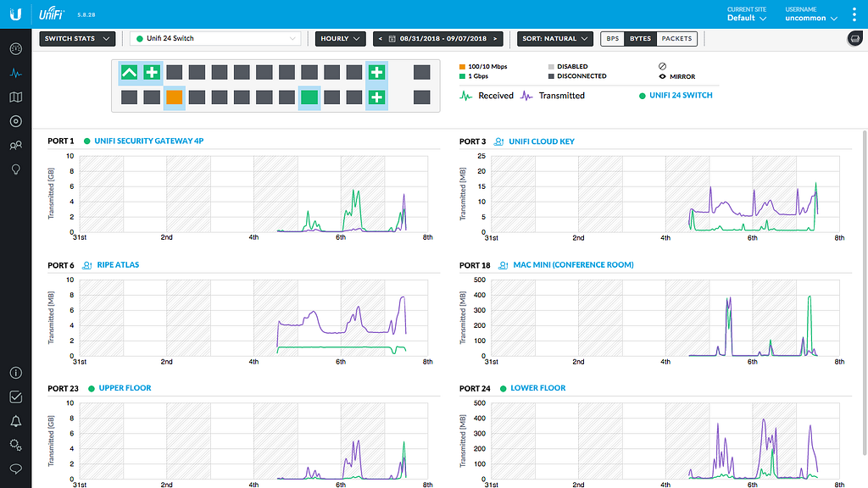Screen dimensions: 868x488
Task: Toggle the Transmitted series in legend
Action: (x=553, y=96)
